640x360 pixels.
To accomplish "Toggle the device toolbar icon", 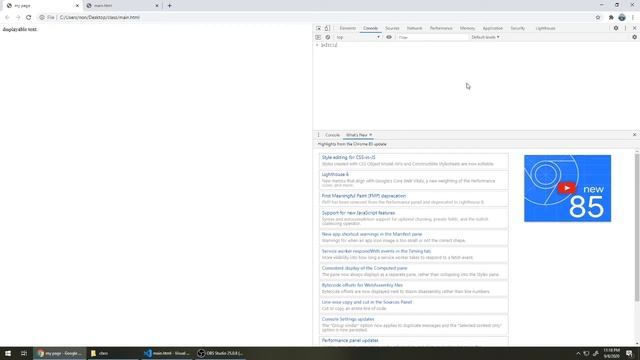I will (327, 28).
